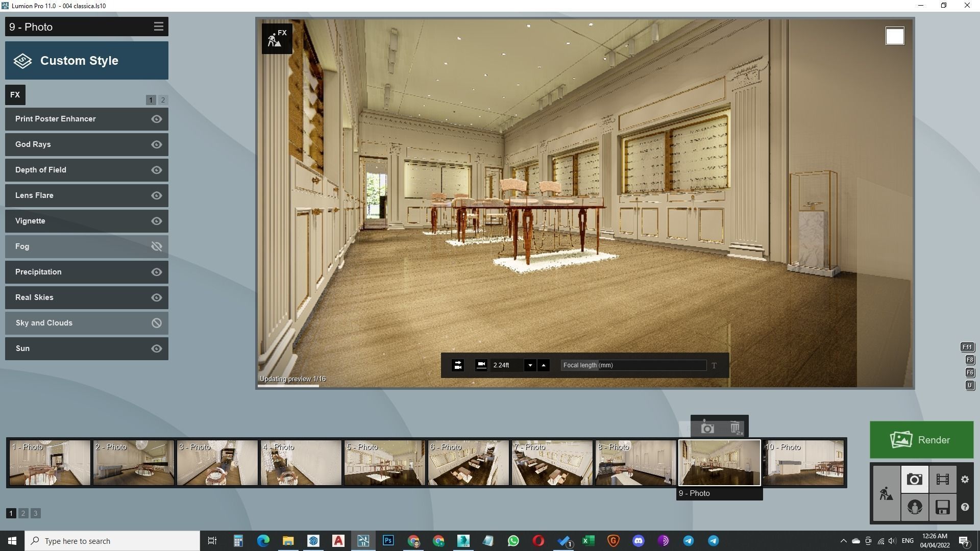Open the help question mark icon

pyautogui.click(x=965, y=507)
